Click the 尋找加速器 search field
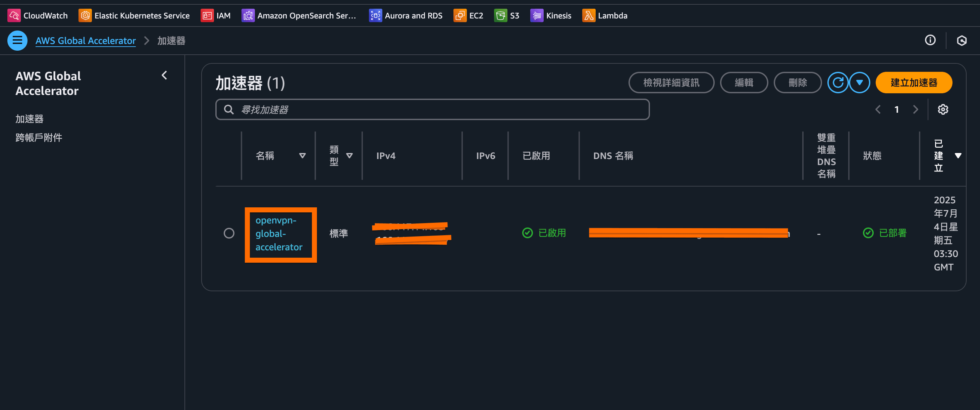The width and height of the screenshot is (980, 410). [432, 110]
